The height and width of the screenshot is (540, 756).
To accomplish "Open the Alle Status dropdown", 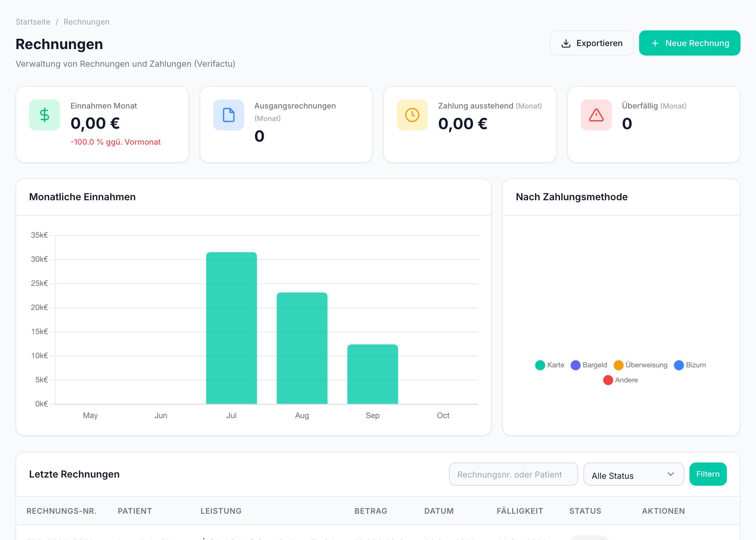I will tap(634, 474).
